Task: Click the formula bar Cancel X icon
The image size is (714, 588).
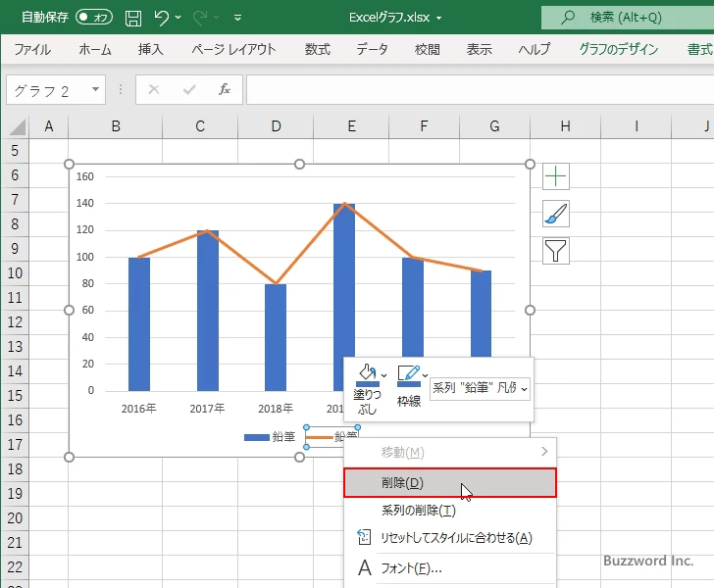Action: point(154,89)
